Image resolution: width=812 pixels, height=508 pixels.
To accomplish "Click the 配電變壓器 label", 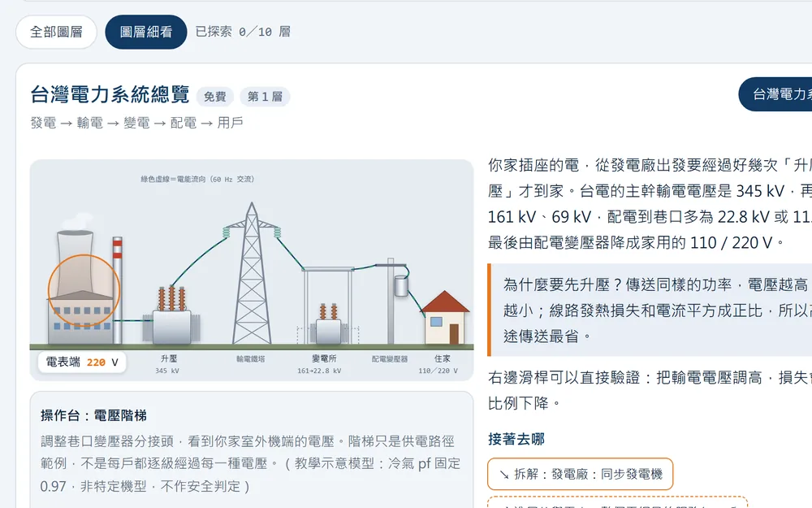I will point(390,358).
